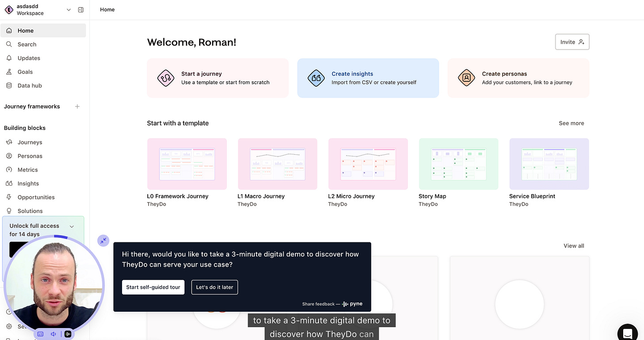The width and height of the screenshot is (644, 340).
Task: Open Solutions in the sidebar
Action: [43, 211]
